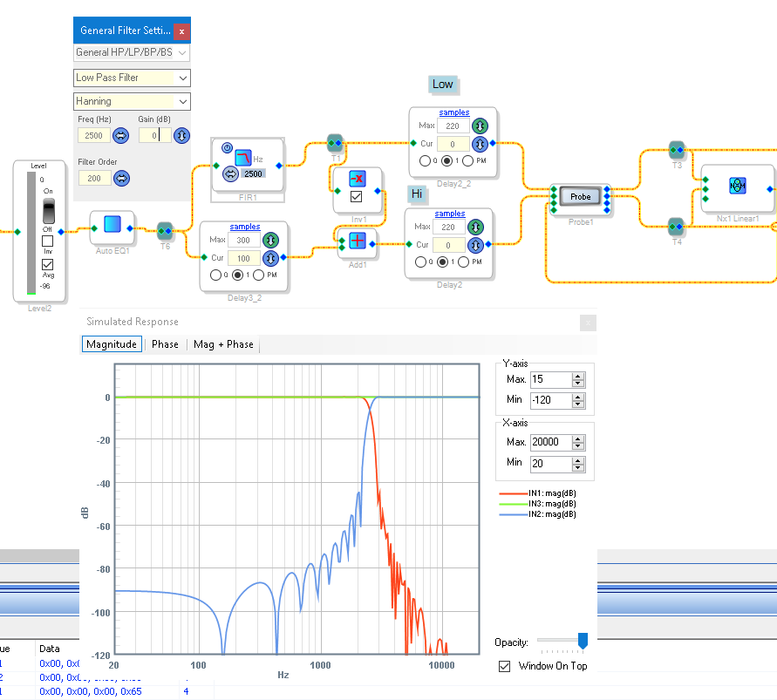Click the samples link in Delay2_2
The height and width of the screenshot is (700, 777).
(453, 112)
